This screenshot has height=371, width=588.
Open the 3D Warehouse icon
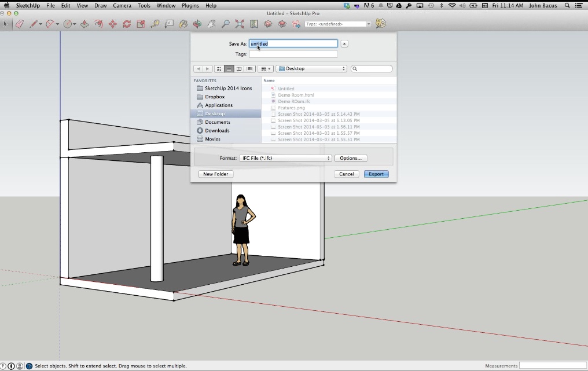tap(268, 24)
